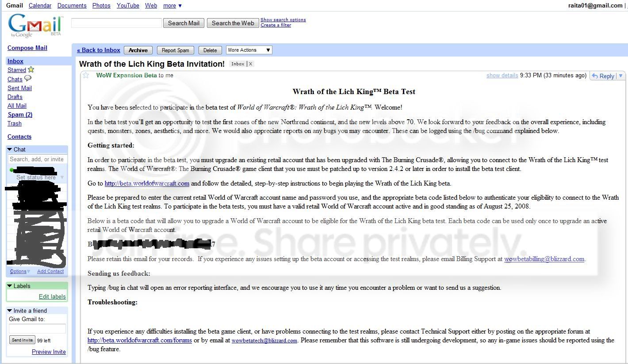Click the Starred folder star icon

click(x=31, y=69)
